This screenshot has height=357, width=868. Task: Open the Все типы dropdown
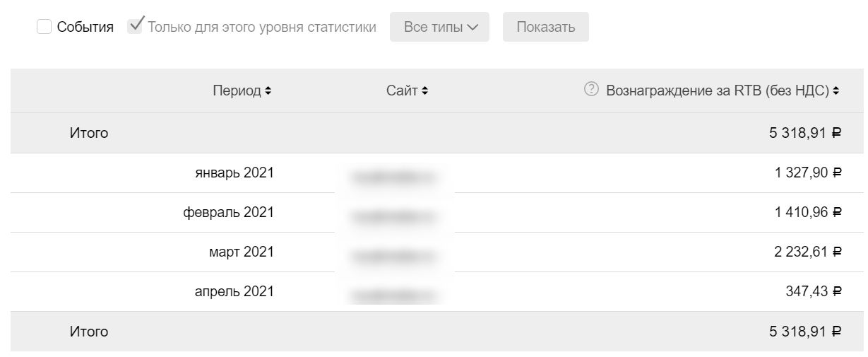[x=439, y=27]
